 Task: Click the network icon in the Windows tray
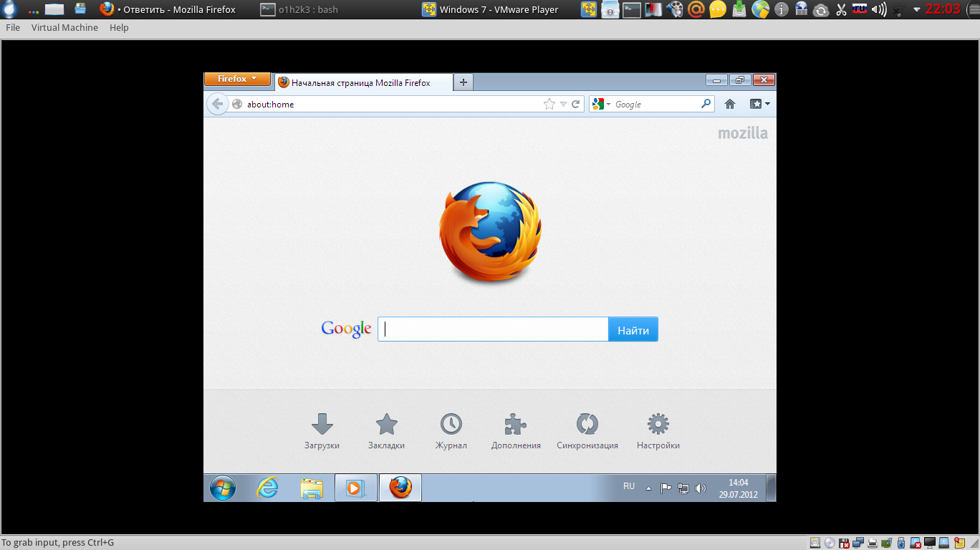[683, 488]
